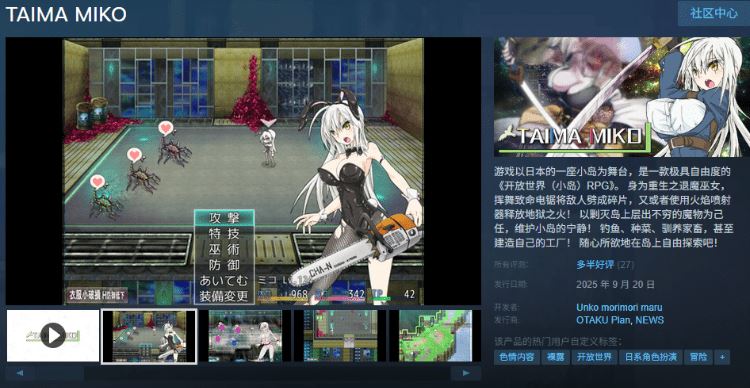Select the 裸露 tag
750x388 pixels.
[x=555, y=357]
